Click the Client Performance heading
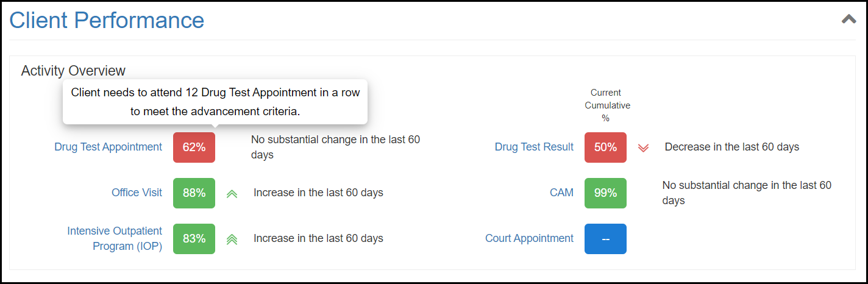Screen dimensions: 868x284 (107, 20)
